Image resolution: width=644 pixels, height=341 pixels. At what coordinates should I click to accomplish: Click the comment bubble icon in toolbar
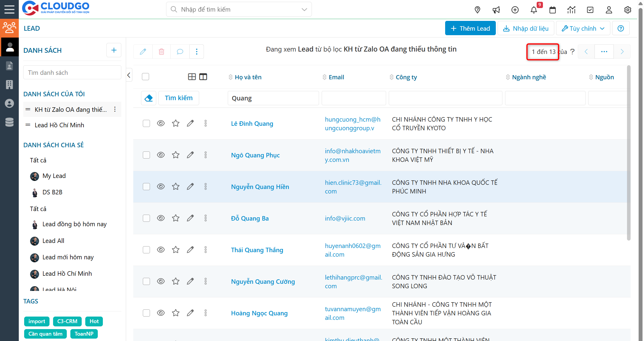coord(180,52)
